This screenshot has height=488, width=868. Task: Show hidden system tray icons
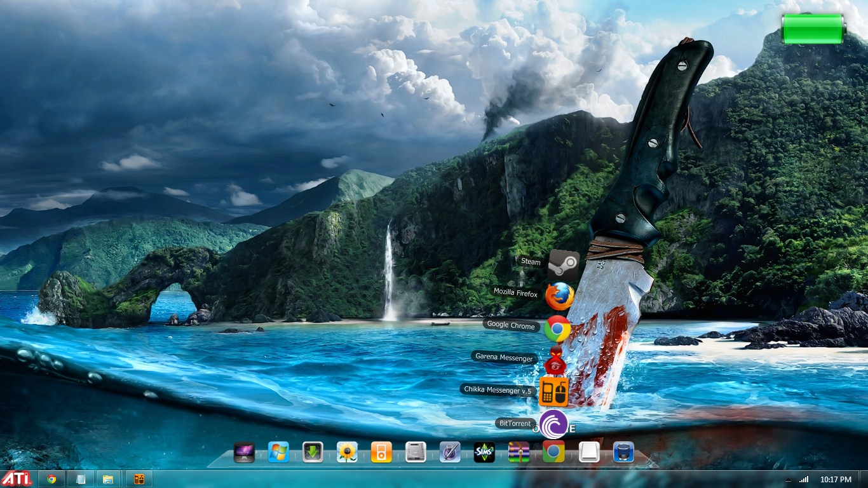click(789, 479)
